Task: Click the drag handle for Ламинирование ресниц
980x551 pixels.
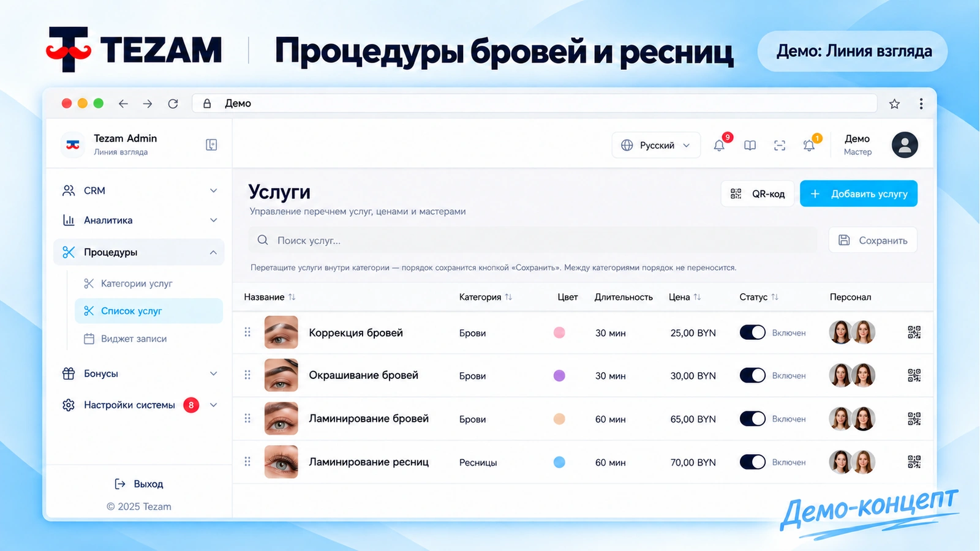Action: [247, 462]
